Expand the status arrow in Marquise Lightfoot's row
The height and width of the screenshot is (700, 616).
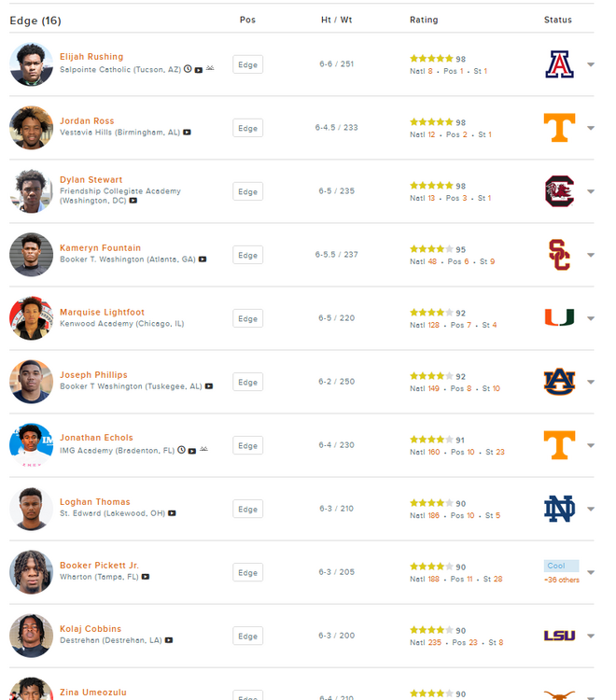point(591,319)
